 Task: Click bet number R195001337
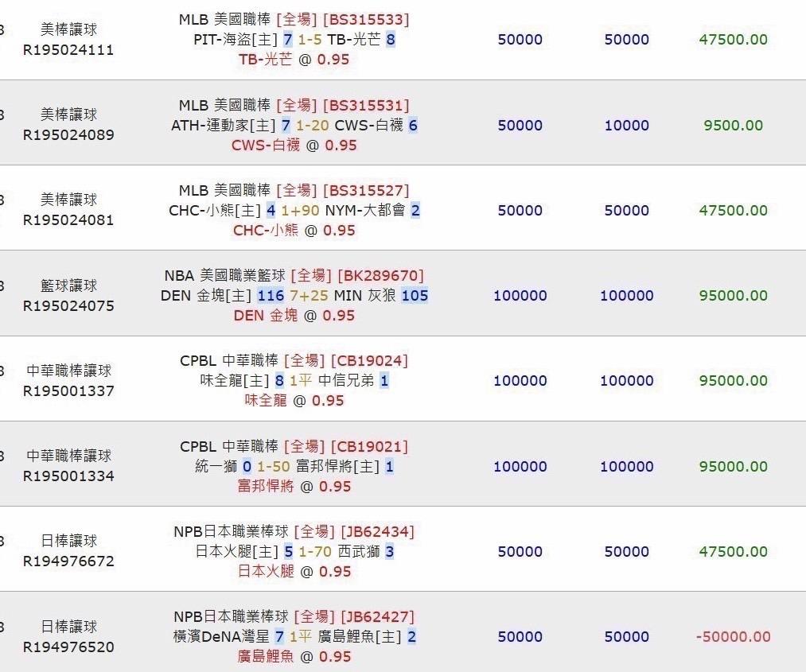(x=68, y=391)
